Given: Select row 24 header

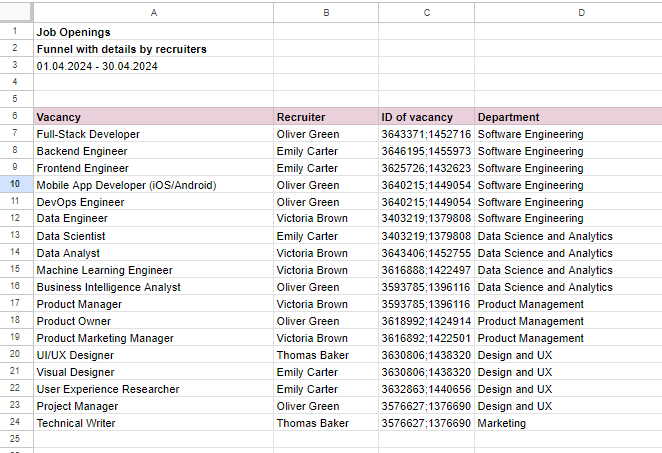Looking at the screenshot, I should coord(16,422).
